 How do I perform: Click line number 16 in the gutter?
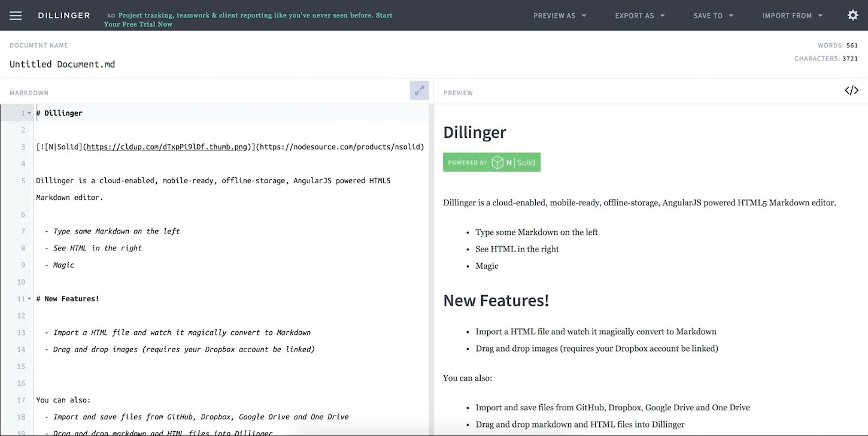(x=21, y=383)
